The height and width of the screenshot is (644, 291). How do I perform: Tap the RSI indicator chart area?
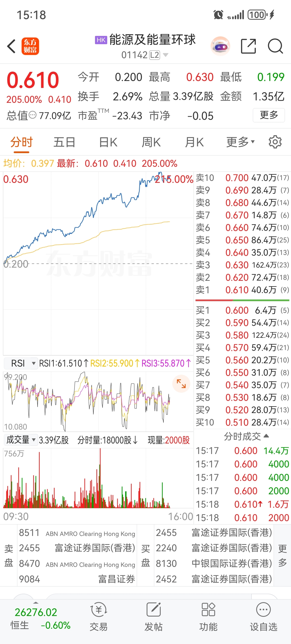tap(98, 402)
